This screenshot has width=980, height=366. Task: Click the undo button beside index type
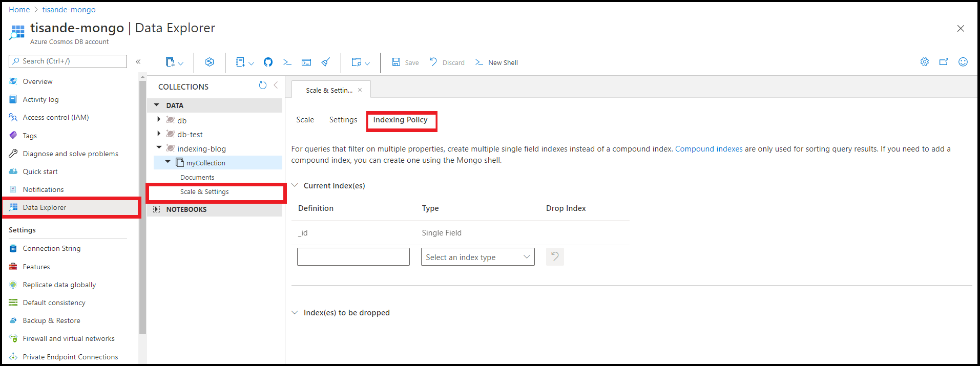555,256
